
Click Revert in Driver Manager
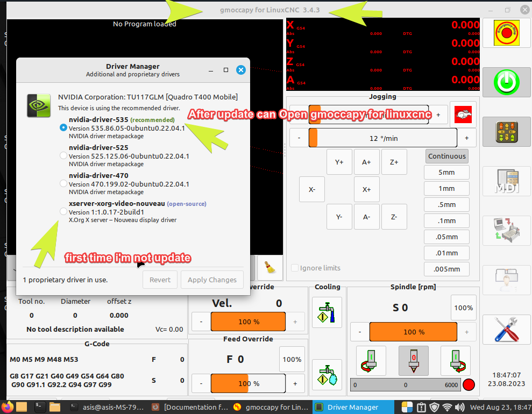[160, 280]
